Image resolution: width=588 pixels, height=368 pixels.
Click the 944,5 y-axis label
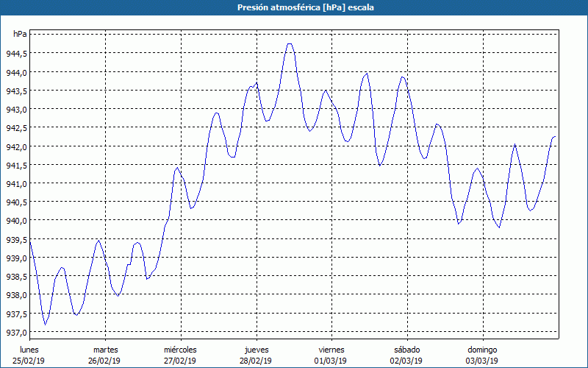tap(16, 53)
